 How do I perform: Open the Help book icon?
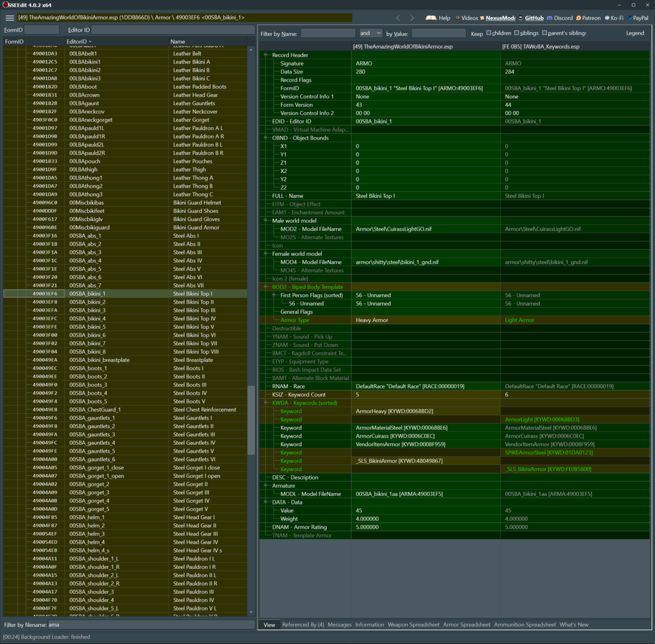pyautogui.click(x=431, y=18)
